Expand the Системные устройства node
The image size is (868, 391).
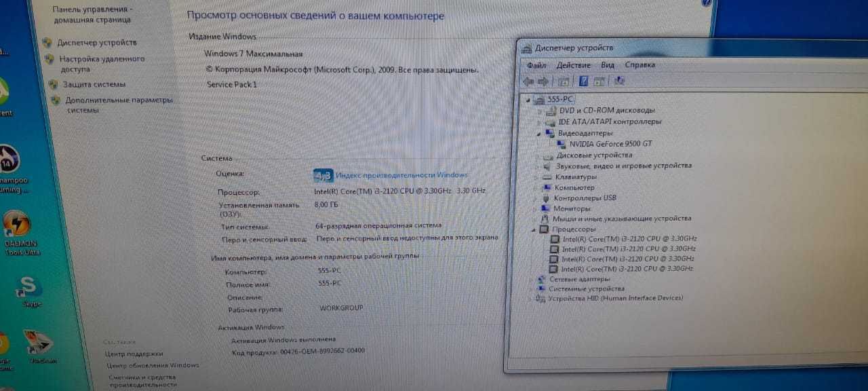coord(530,288)
